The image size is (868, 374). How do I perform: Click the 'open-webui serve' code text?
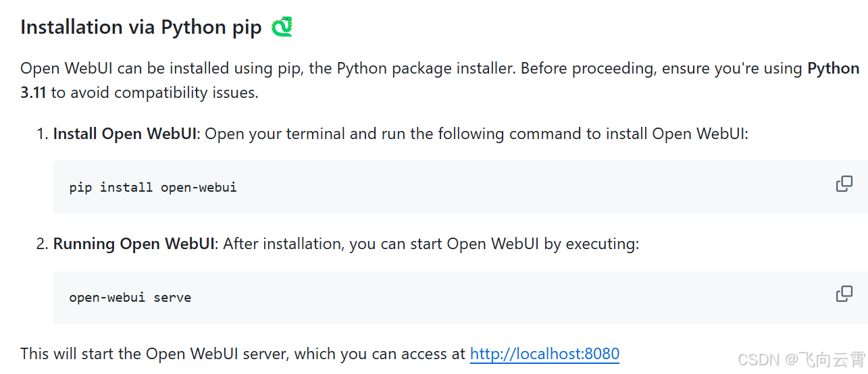point(130,297)
